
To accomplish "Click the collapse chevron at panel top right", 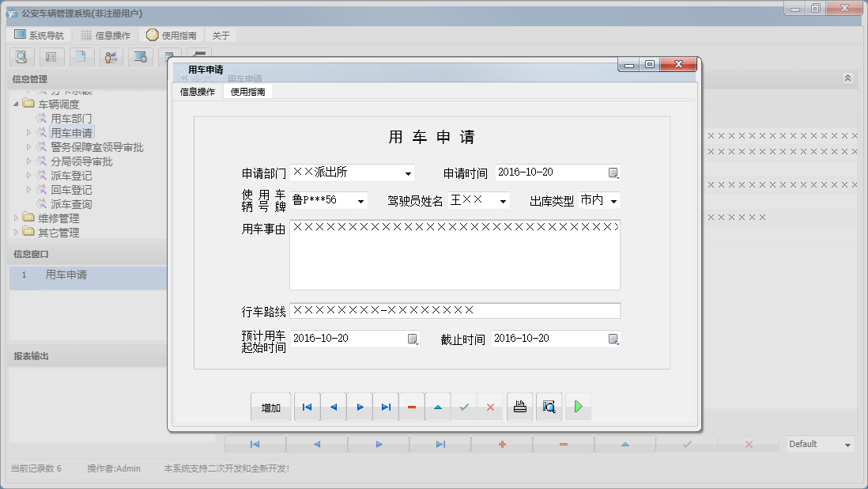I will [847, 78].
